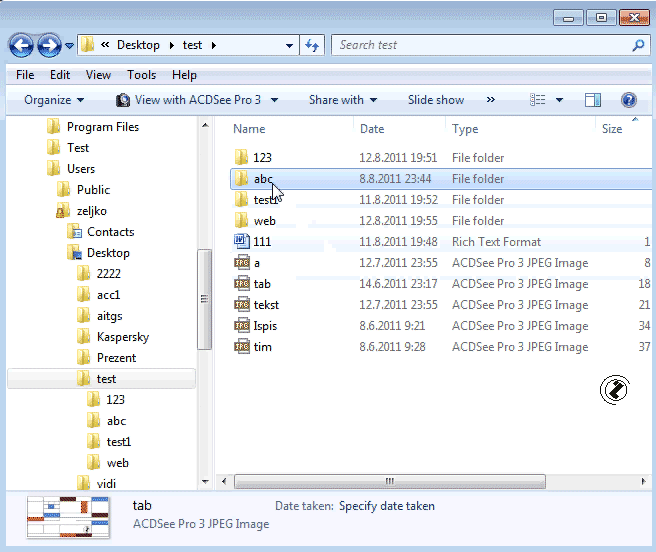Click the change view icon
This screenshot has width=656, height=552.
click(x=539, y=100)
